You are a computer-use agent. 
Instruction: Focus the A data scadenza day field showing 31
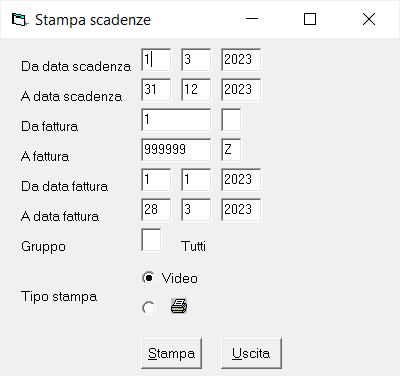point(156,90)
